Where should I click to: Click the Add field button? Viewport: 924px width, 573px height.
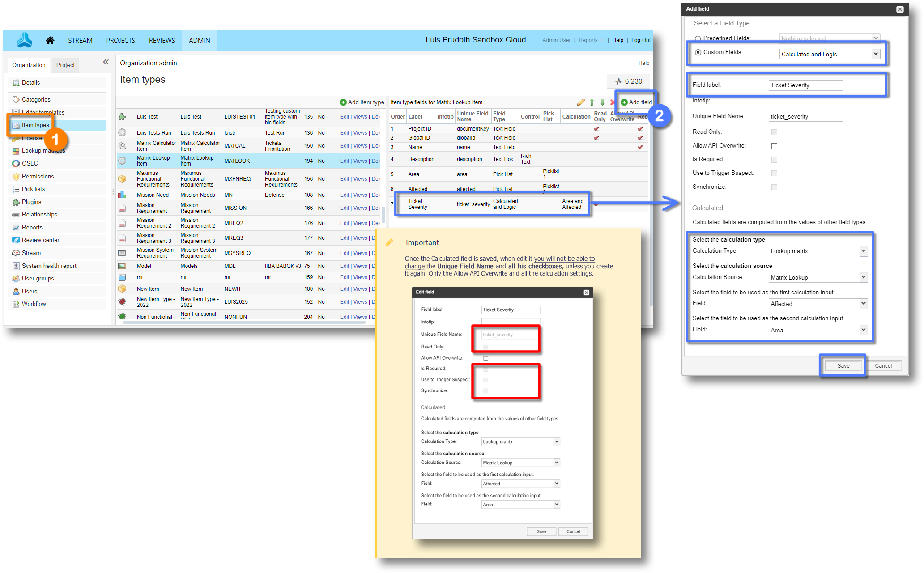(x=636, y=102)
